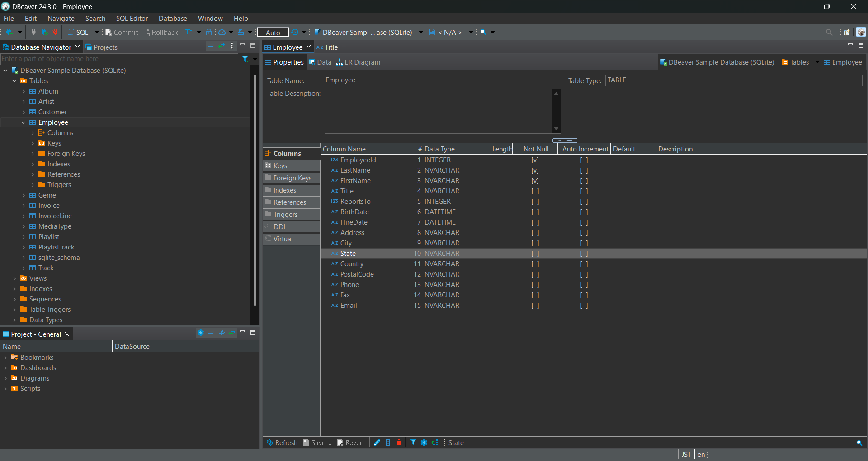Screen dimensions: 868x461
Task: Open the filter icon in bottom toolbar
Action: tap(414, 443)
